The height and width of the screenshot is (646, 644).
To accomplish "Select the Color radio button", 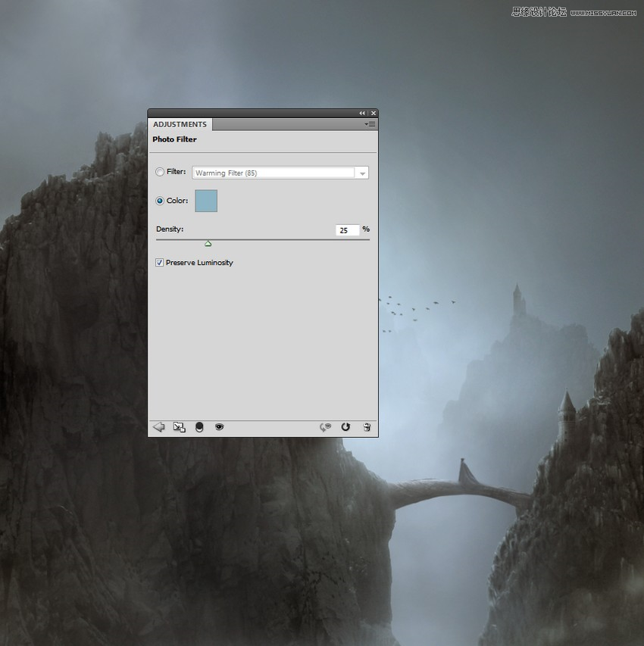I will pyautogui.click(x=160, y=201).
